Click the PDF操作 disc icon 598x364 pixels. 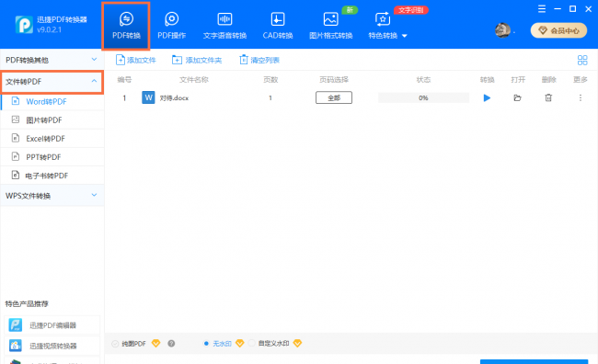click(172, 19)
